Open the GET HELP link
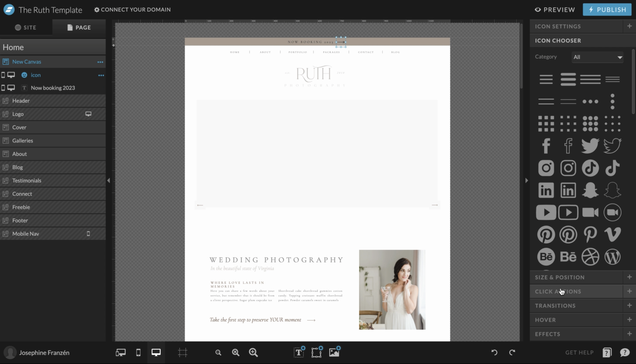The width and height of the screenshot is (636, 364). click(579, 352)
